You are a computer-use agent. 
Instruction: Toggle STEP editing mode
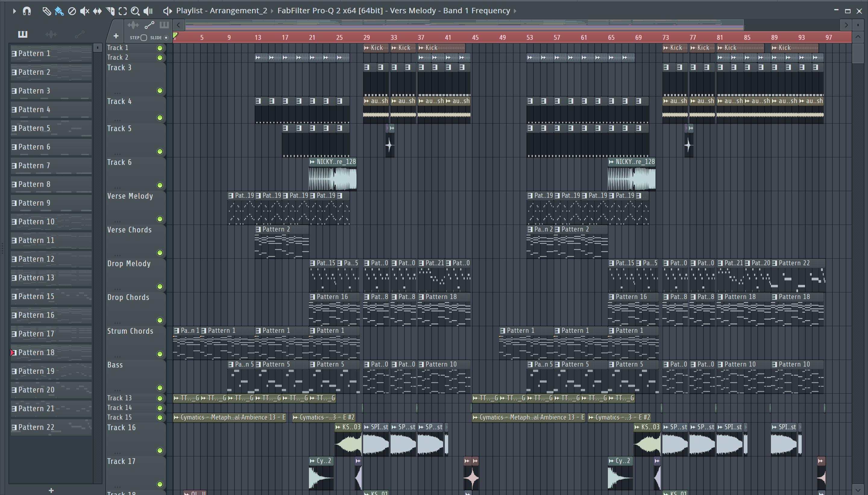click(x=144, y=37)
